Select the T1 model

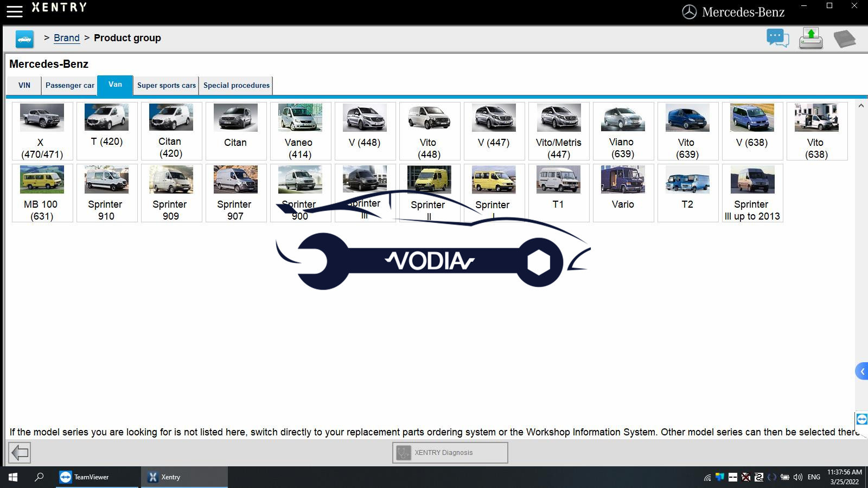pos(559,193)
